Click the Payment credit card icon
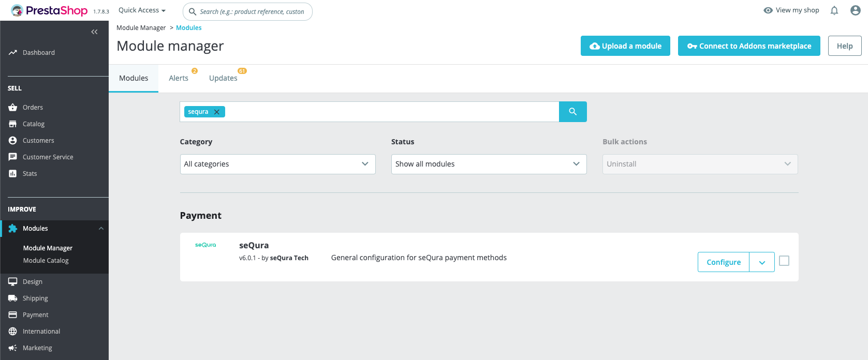This screenshot has height=360, width=868. click(13, 315)
